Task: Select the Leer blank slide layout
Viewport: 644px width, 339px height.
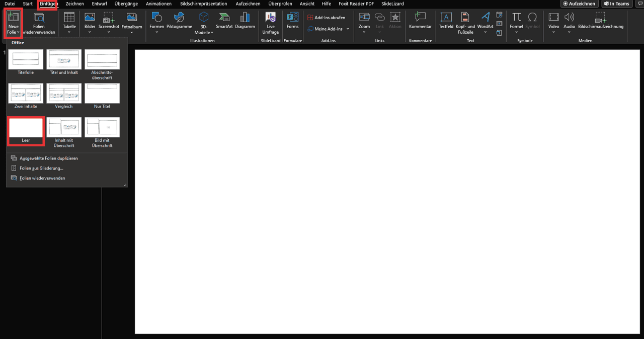Action: coord(26,129)
